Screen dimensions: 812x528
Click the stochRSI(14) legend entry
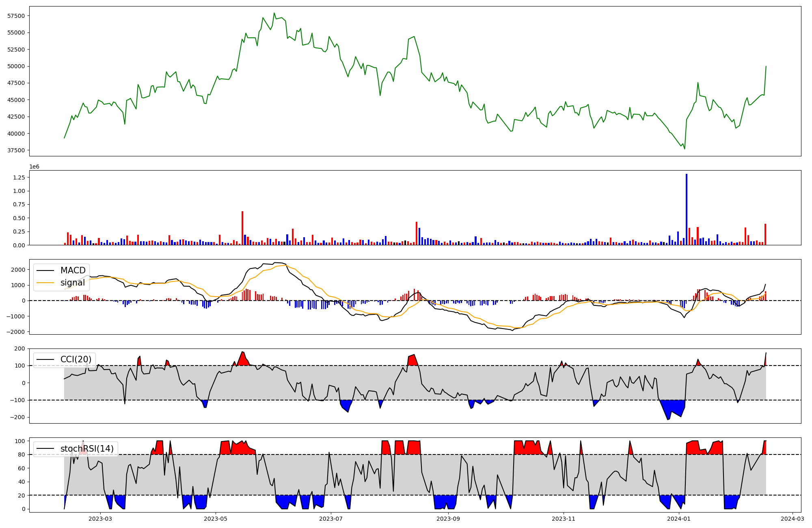tap(87, 449)
